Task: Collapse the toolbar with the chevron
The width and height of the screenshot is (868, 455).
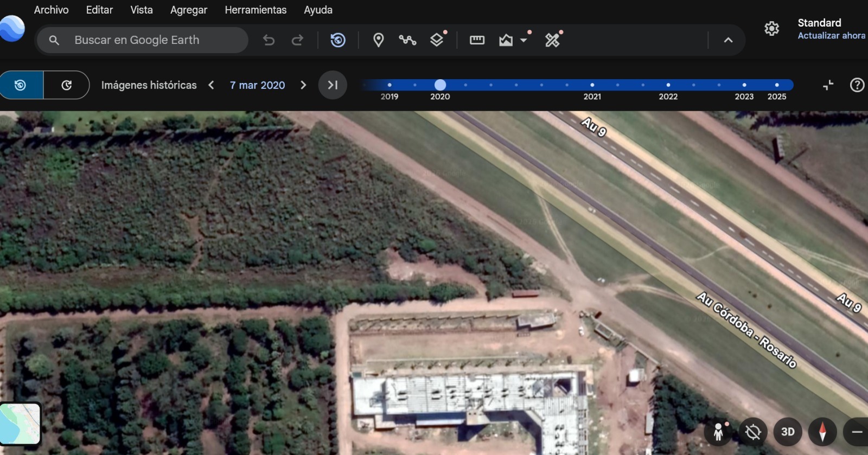Action: [x=728, y=40]
